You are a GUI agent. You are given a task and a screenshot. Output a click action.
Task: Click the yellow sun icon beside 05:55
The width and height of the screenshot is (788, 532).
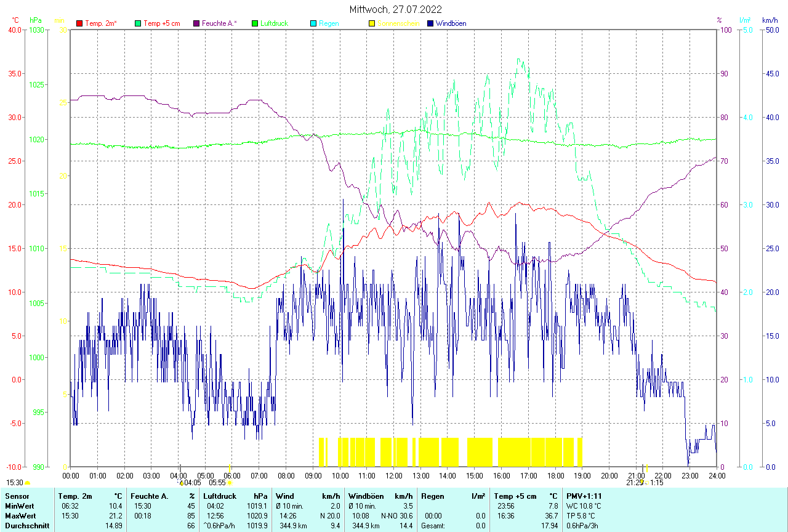230,483
